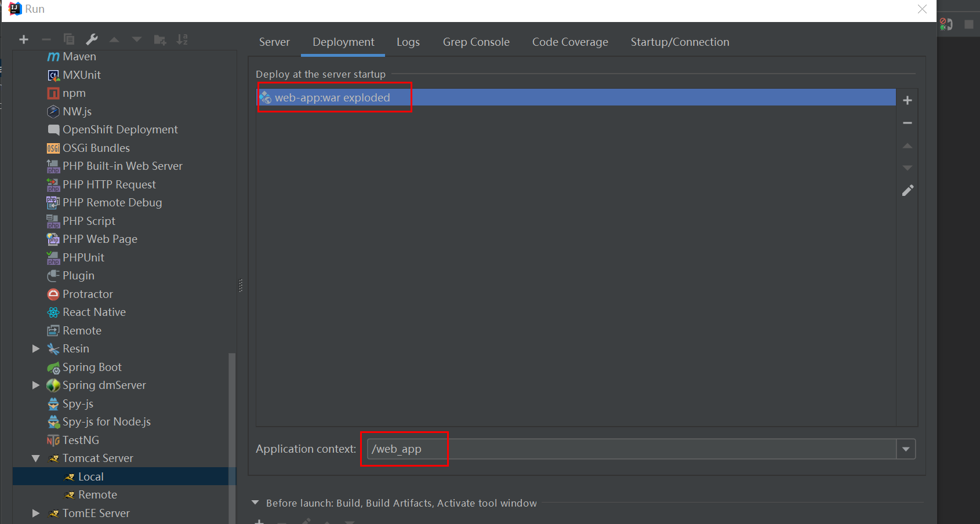
Task: Collapse the Tomcat Server node
Action: 36,458
